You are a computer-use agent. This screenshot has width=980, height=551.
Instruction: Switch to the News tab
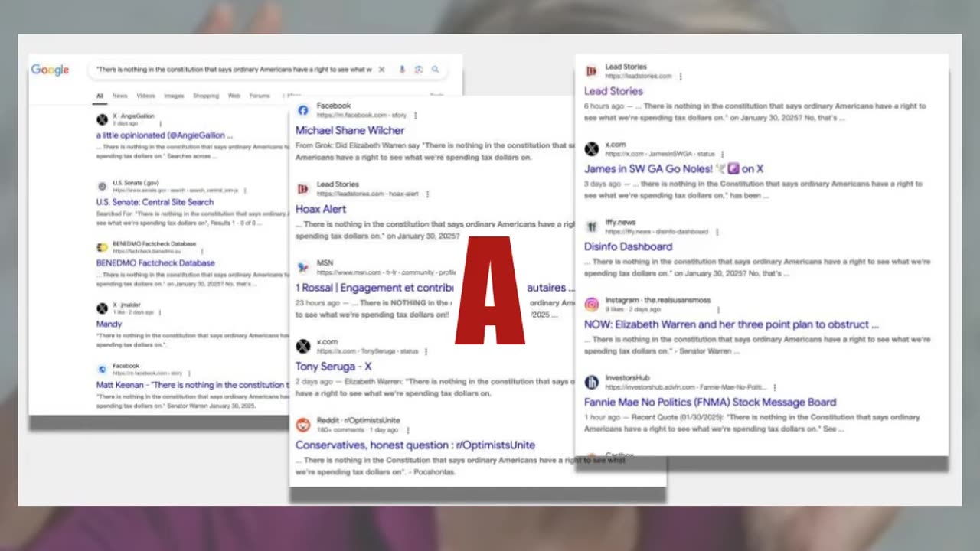pyautogui.click(x=120, y=96)
